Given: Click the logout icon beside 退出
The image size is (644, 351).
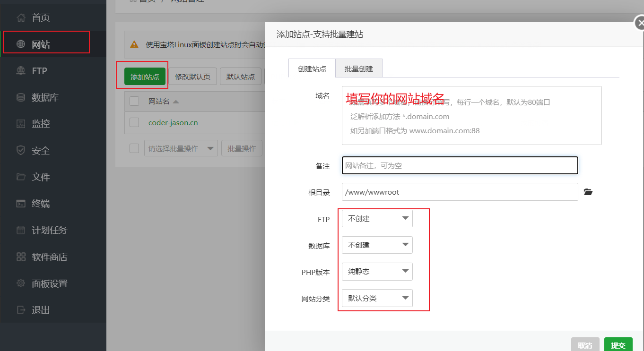Looking at the screenshot, I should [x=21, y=310].
